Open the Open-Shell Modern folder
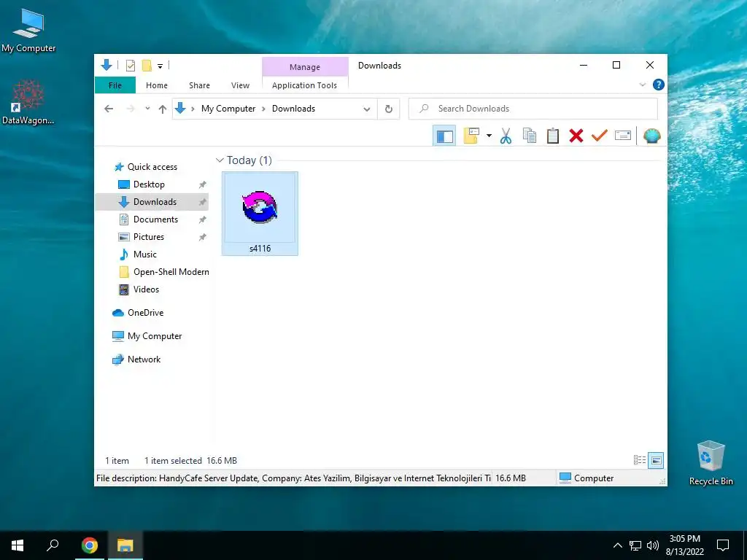Viewport: 747px width, 560px height. coord(171,272)
